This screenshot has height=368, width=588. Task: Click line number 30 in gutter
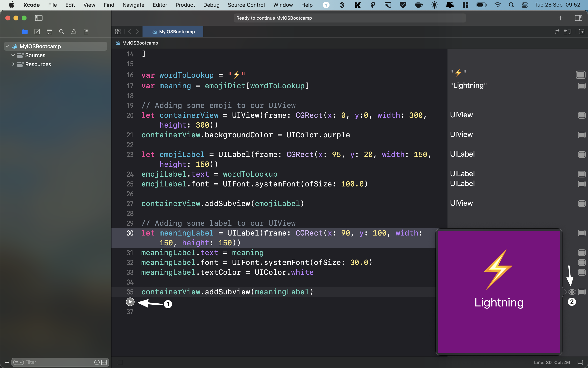[x=130, y=233]
